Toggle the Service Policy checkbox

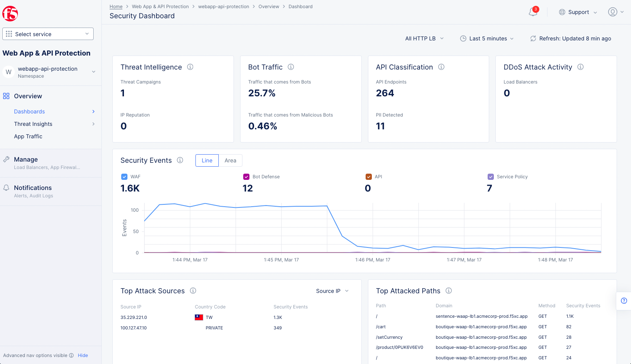coord(490,176)
